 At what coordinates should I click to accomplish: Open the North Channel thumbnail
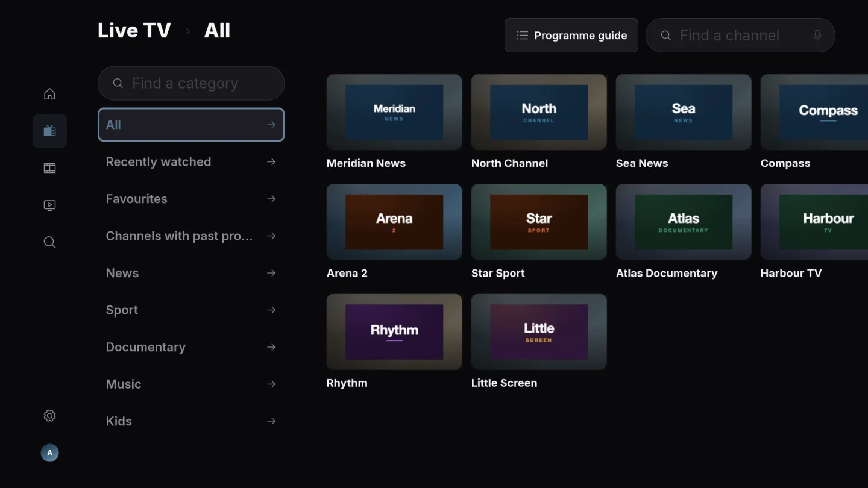539,112
